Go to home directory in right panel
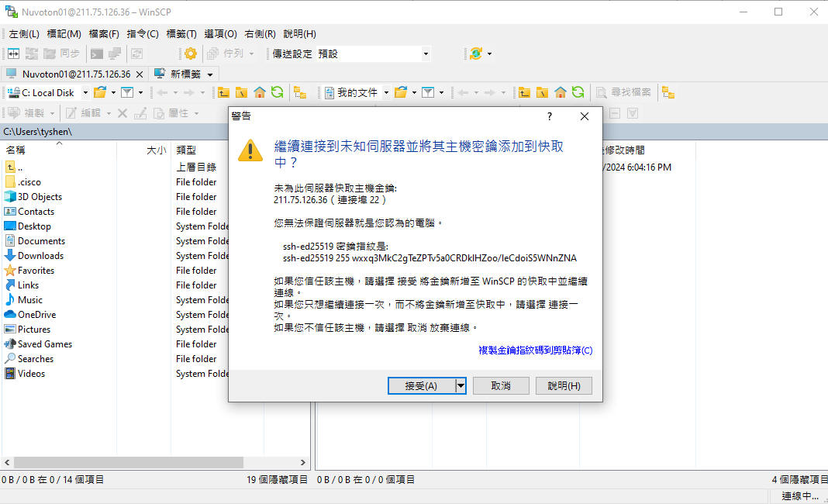 click(561, 92)
